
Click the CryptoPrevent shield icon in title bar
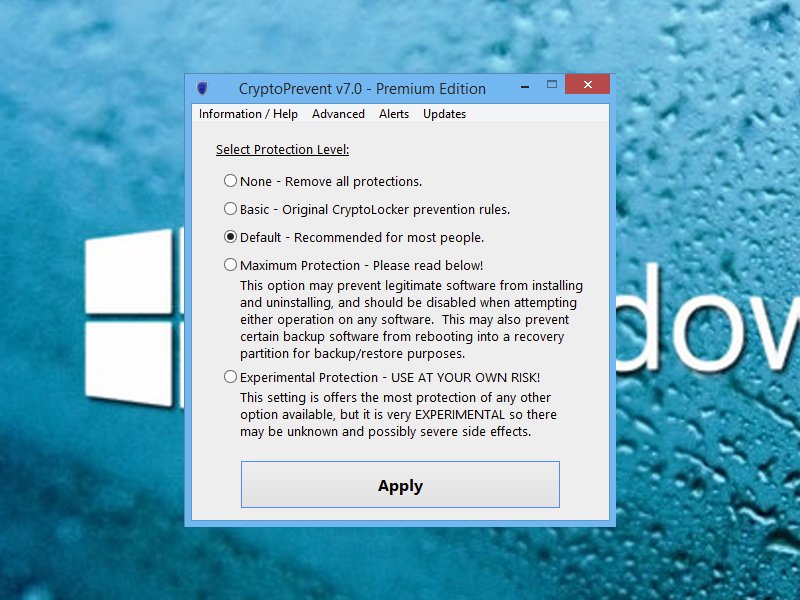202,88
